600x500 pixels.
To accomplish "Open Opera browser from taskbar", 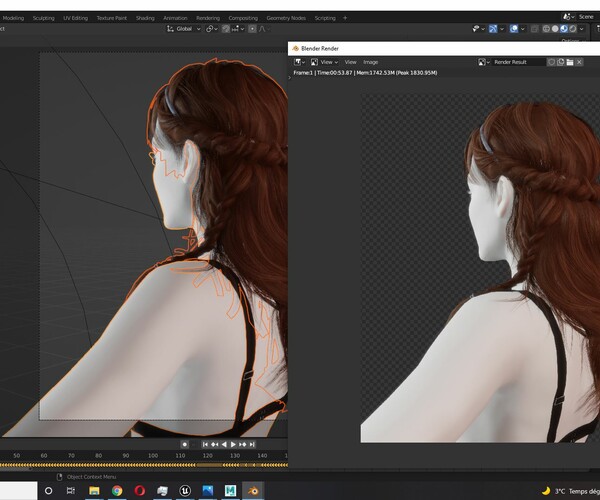I will click(x=140, y=491).
